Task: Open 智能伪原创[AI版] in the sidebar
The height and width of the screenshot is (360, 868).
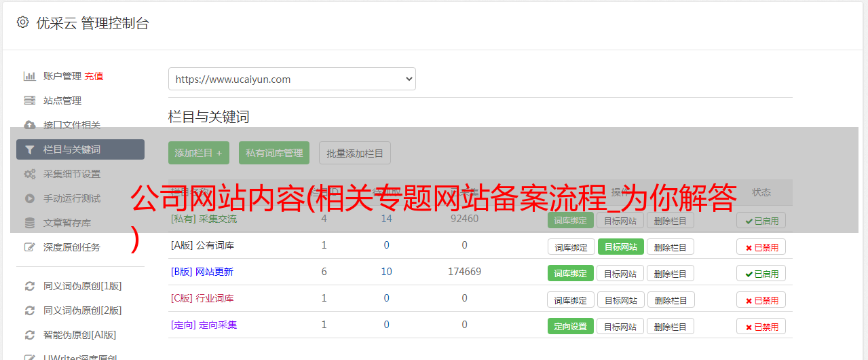Action: (x=80, y=335)
